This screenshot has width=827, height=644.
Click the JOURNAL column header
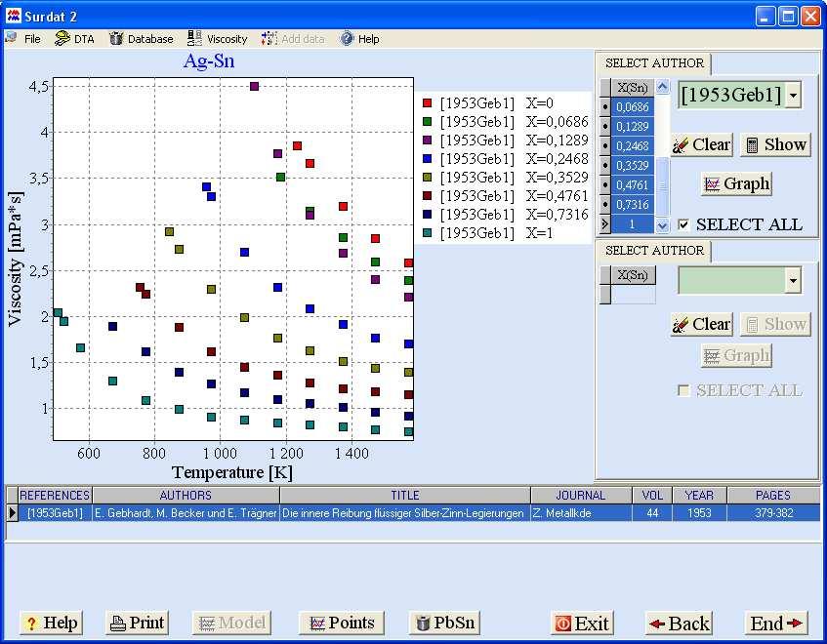pyautogui.click(x=581, y=496)
